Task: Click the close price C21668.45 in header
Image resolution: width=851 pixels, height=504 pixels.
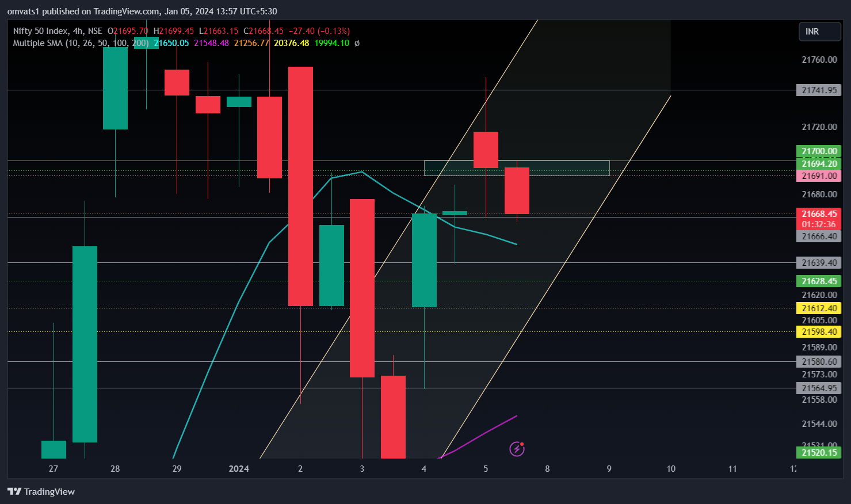Action: click(264, 31)
